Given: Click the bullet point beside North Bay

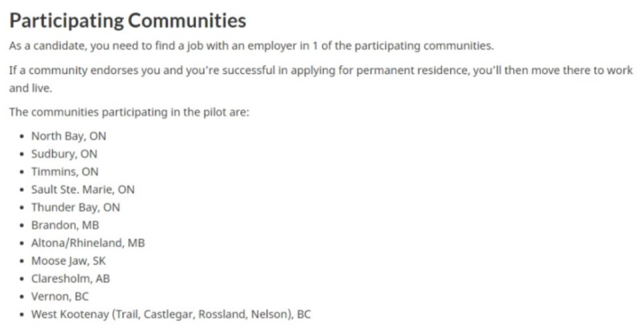Looking at the screenshot, I should click(22, 137).
